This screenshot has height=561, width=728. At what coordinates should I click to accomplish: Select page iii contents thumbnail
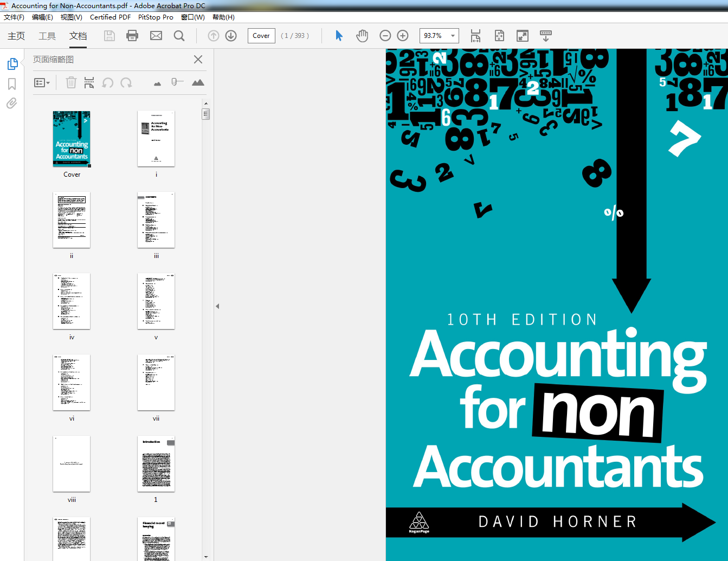pyautogui.click(x=156, y=220)
